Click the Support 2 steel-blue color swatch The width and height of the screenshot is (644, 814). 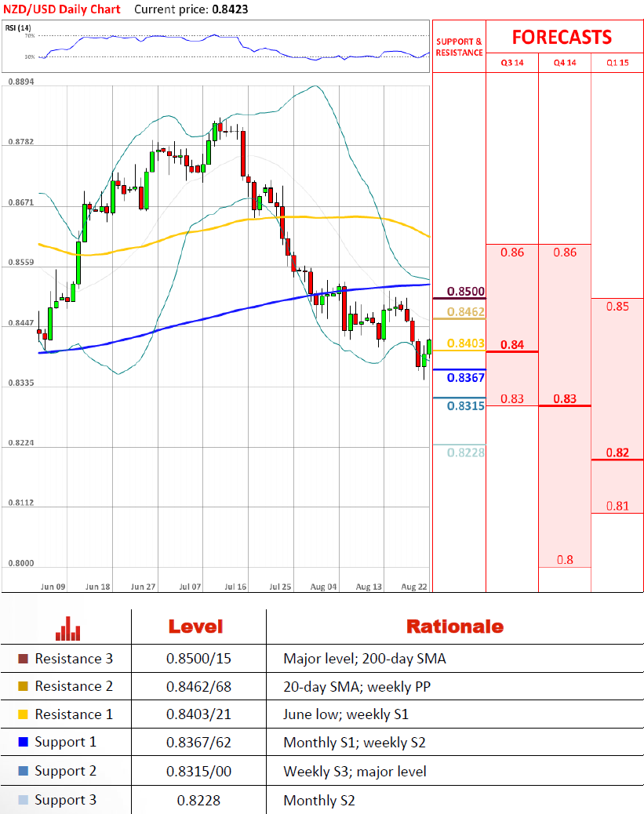click(23, 771)
